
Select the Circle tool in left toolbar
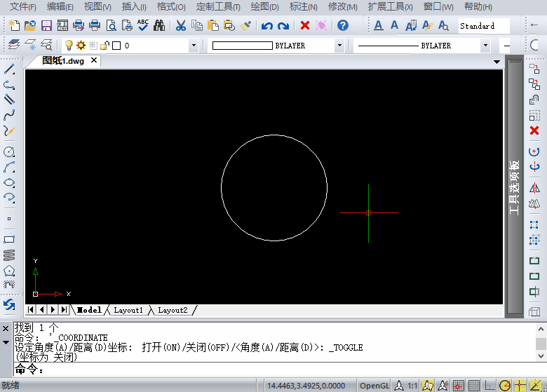(9, 151)
